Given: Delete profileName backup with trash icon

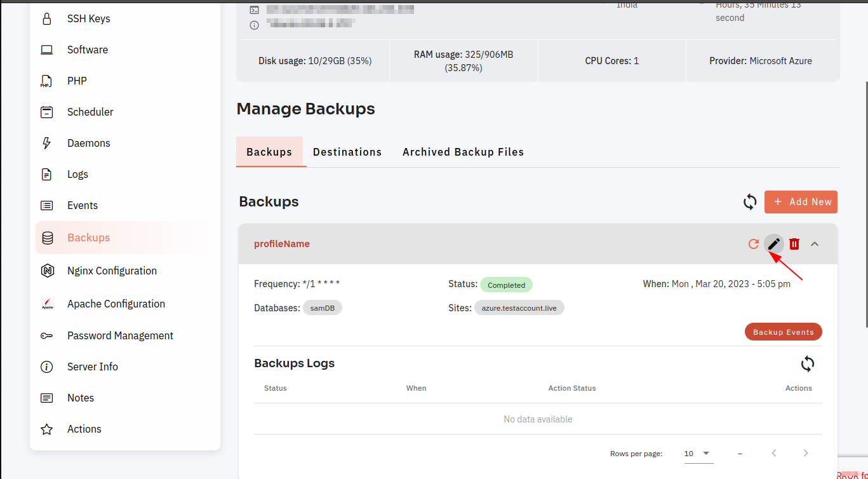Looking at the screenshot, I should [x=794, y=244].
